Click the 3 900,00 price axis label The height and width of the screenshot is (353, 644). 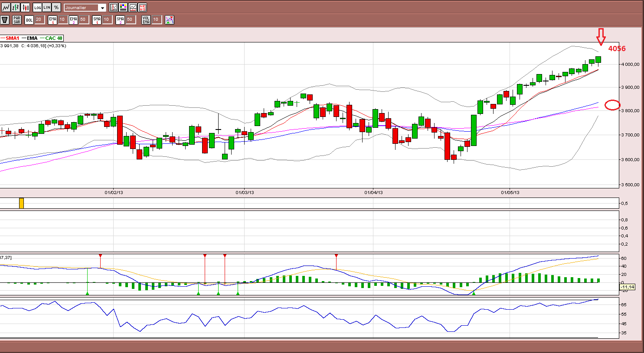coord(630,87)
